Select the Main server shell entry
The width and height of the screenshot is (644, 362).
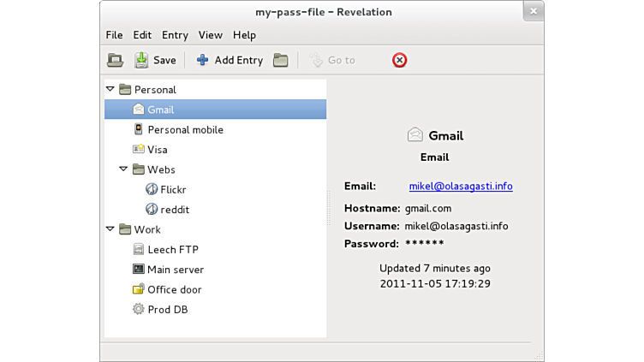coord(175,270)
